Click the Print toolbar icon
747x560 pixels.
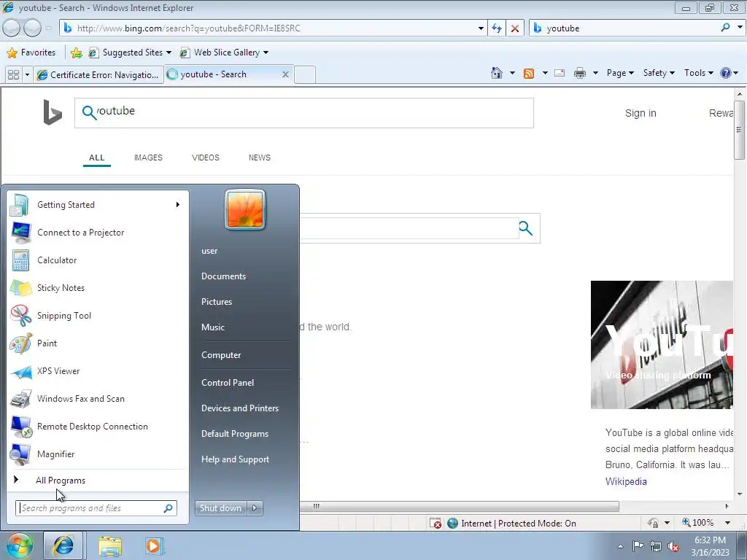click(x=580, y=74)
